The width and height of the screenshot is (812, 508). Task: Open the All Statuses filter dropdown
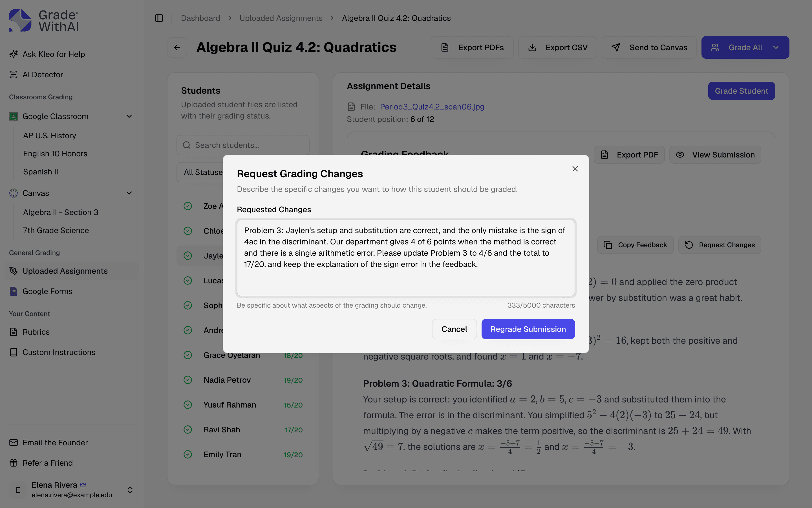point(200,172)
